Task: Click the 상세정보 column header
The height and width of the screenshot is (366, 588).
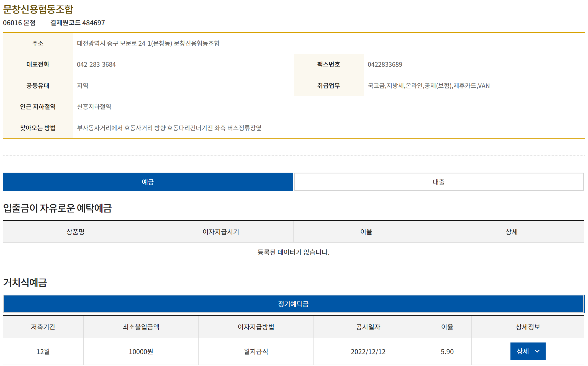Action: click(x=528, y=327)
